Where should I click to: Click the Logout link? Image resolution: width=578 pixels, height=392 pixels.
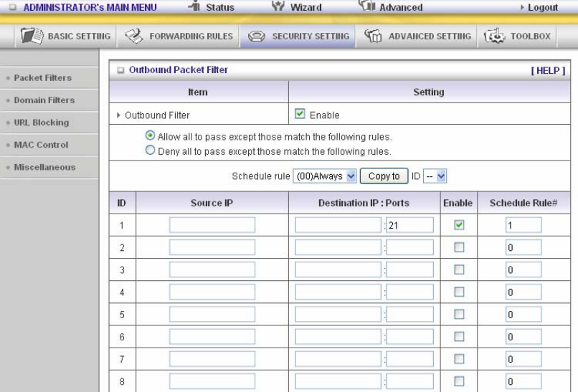[x=542, y=7]
